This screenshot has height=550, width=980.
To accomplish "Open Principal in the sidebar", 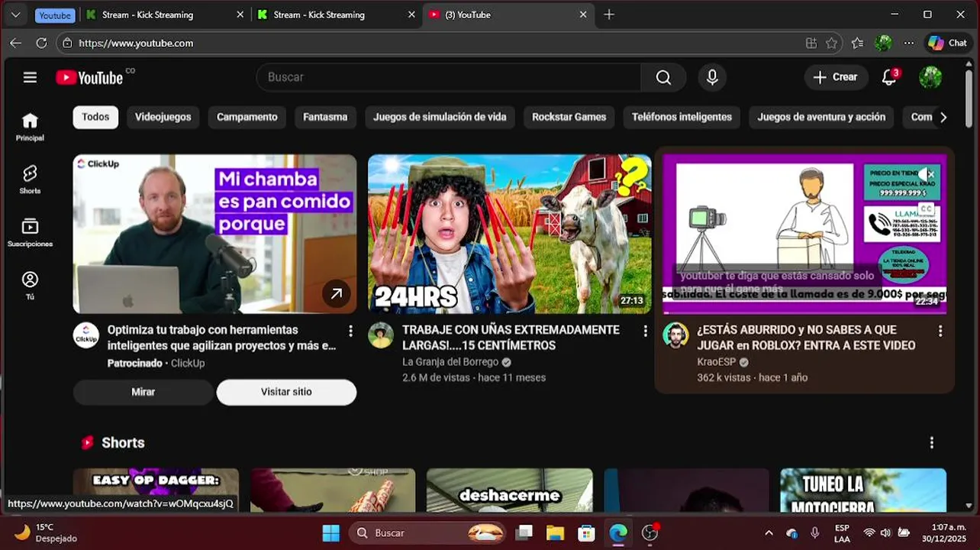I will point(30,127).
